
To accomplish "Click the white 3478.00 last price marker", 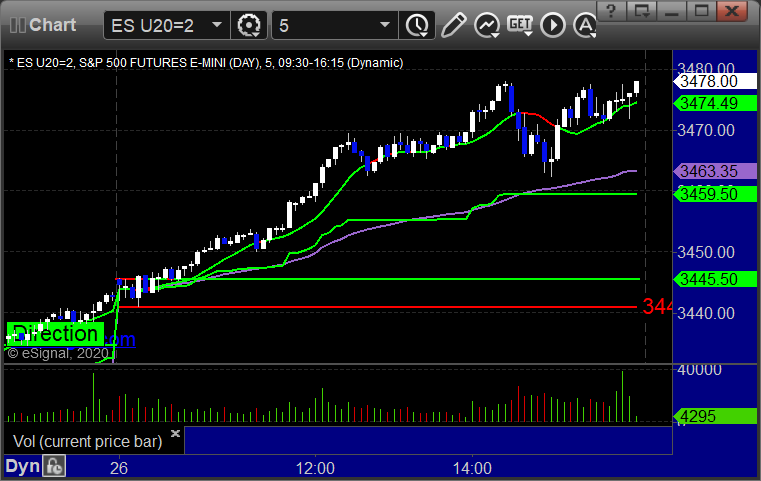I will pos(715,81).
